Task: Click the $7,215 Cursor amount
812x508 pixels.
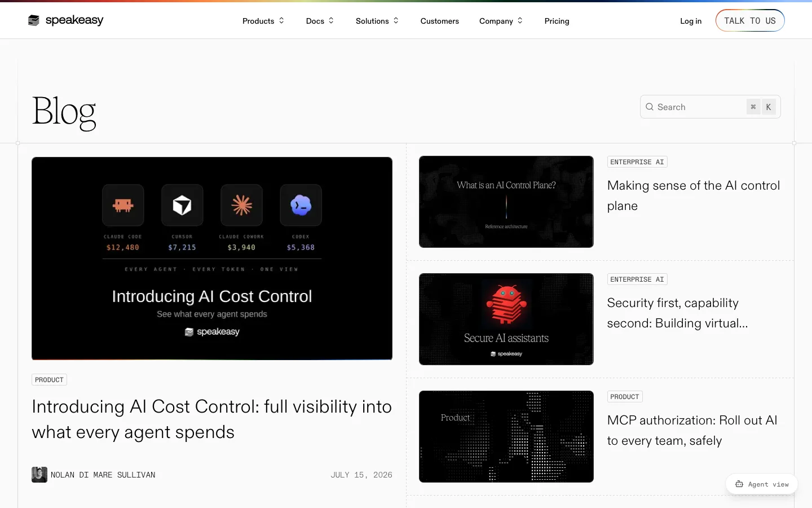Action: click(x=182, y=247)
